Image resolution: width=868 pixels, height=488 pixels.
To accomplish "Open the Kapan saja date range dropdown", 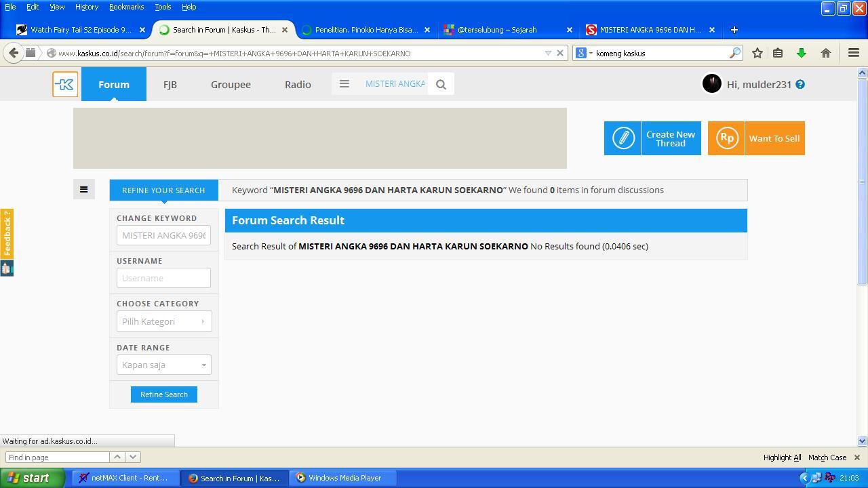I will coord(163,365).
